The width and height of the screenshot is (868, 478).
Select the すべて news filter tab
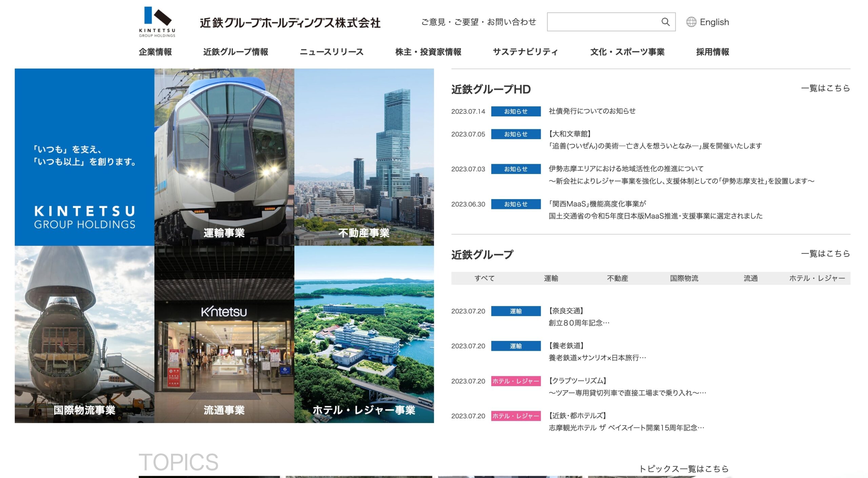[485, 278]
